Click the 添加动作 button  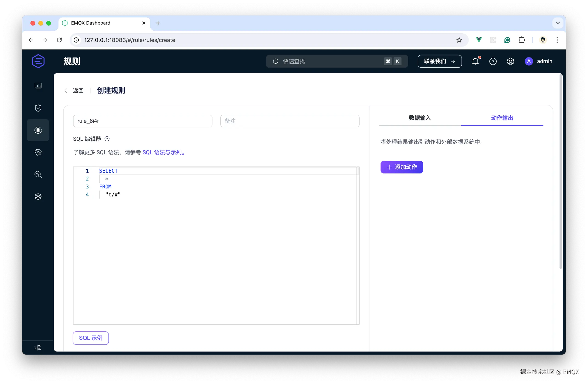click(401, 167)
